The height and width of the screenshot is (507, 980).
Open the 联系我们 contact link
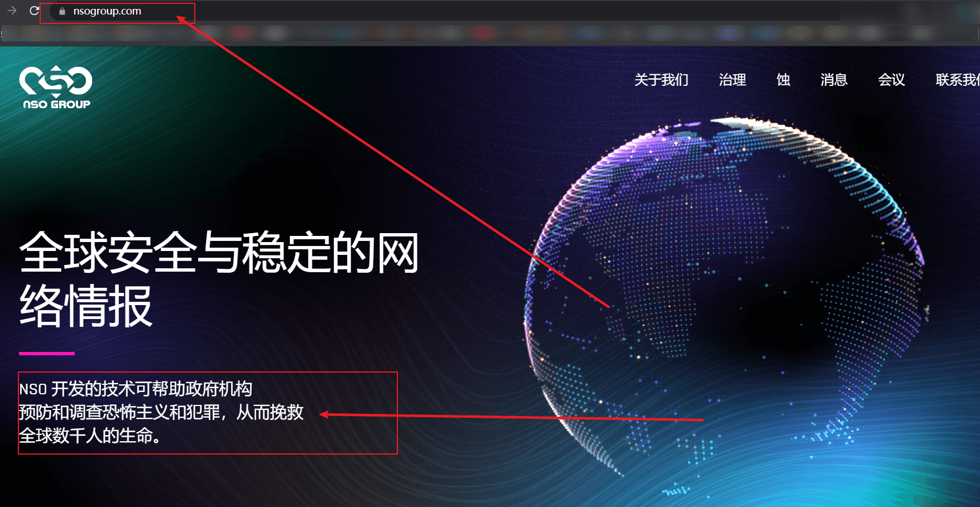(x=957, y=80)
